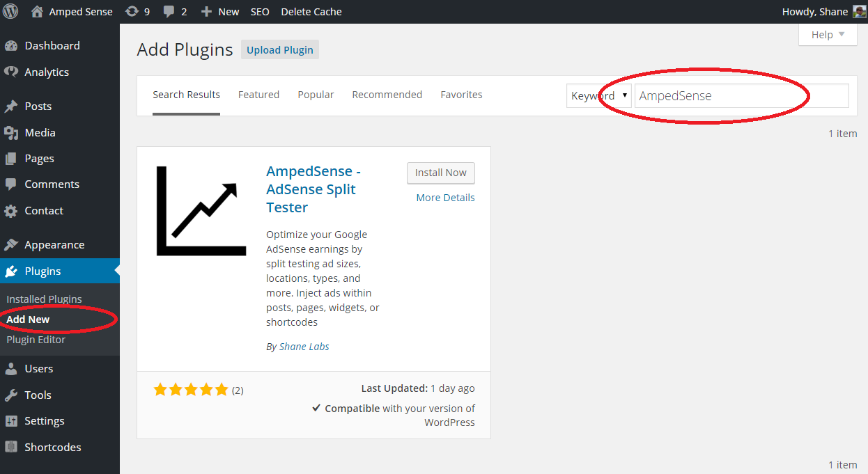Click the Plugins plug icon
The image size is (868, 474).
pyautogui.click(x=11, y=271)
